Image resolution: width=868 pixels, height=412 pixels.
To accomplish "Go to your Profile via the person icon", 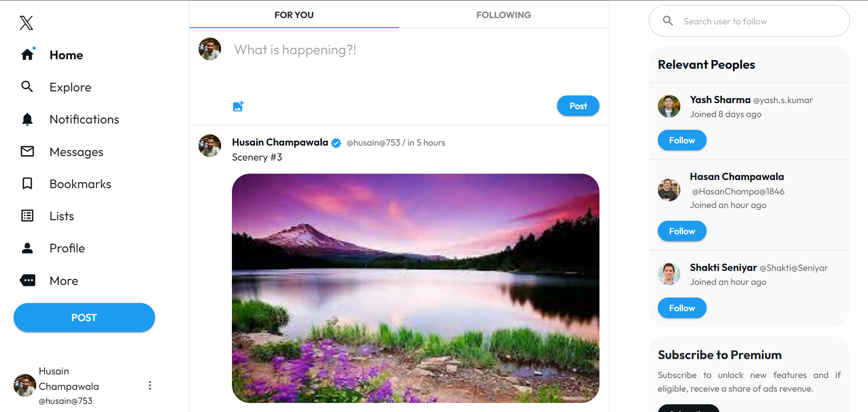I will tap(27, 248).
